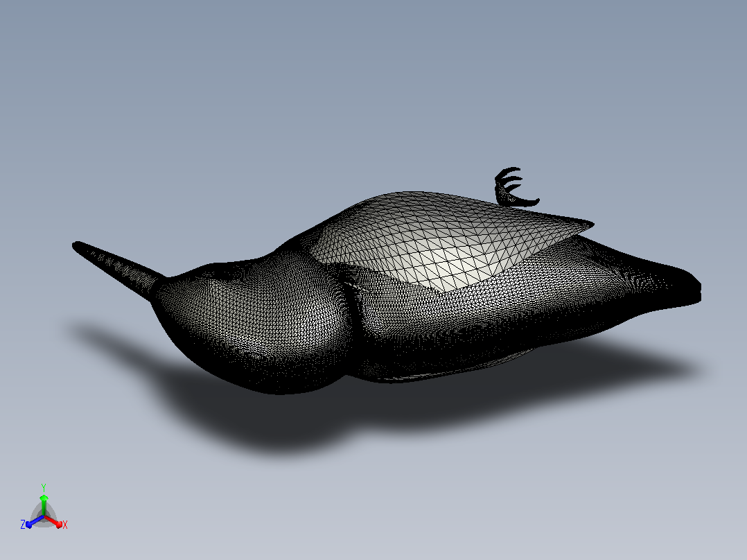The height and width of the screenshot is (560, 747).
Task: Click the red X axis of the orientation triad
Action: 54,521
